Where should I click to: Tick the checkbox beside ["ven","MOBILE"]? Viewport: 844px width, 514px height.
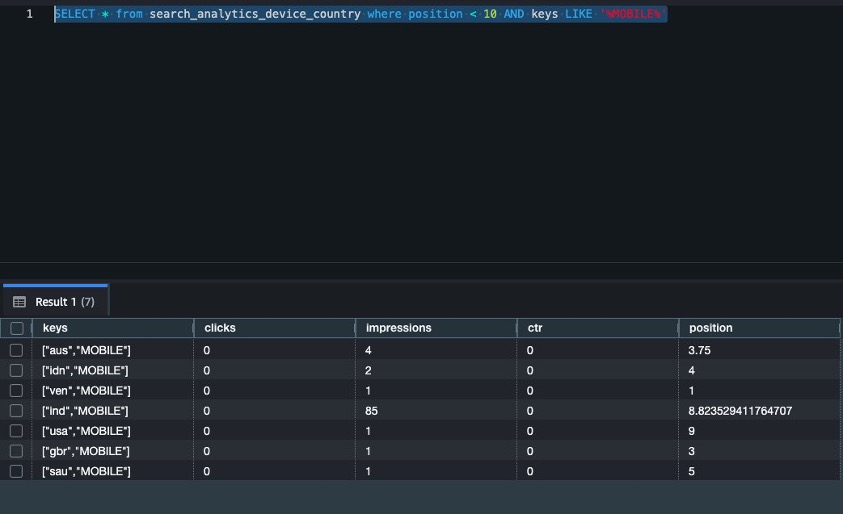click(x=16, y=390)
